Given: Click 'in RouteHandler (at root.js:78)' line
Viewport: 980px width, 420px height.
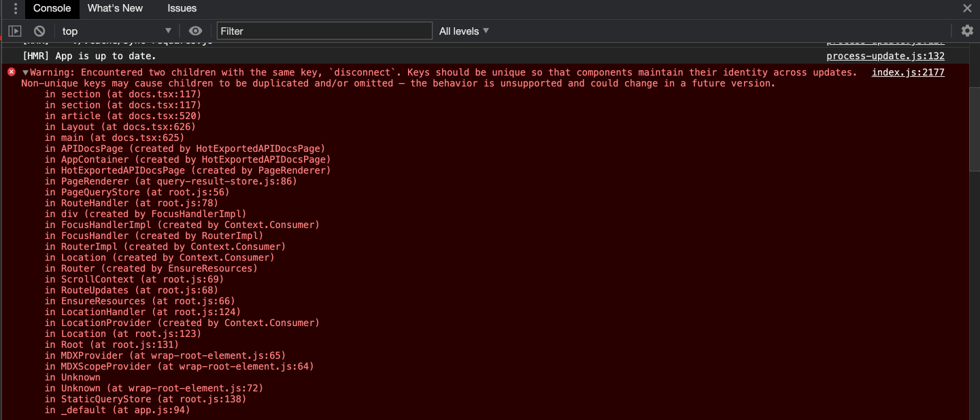Looking at the screenshot, I should click(x=131, y=203).
